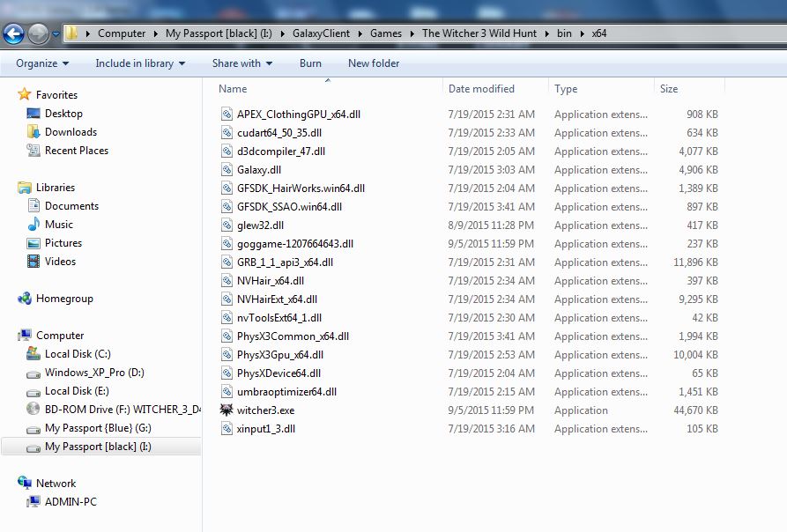Open the Share with menu
The width and height of the screenshot is (787, 532).
click(242, 63)
